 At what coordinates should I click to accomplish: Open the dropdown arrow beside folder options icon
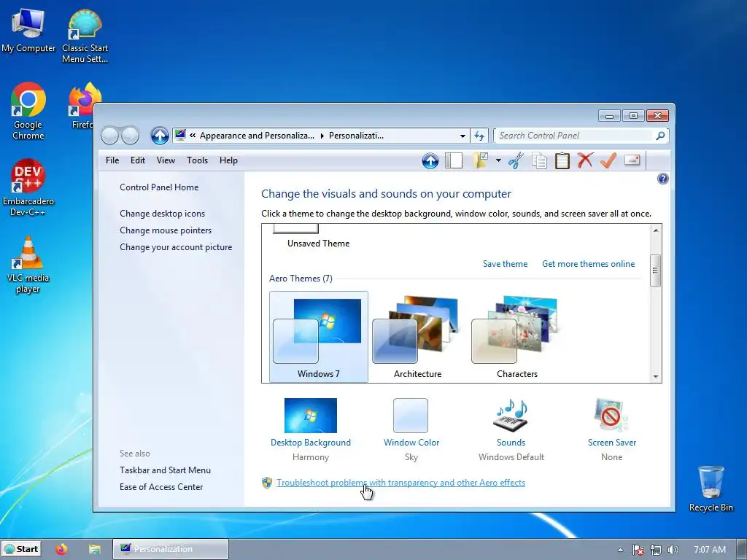pos(498,160)
